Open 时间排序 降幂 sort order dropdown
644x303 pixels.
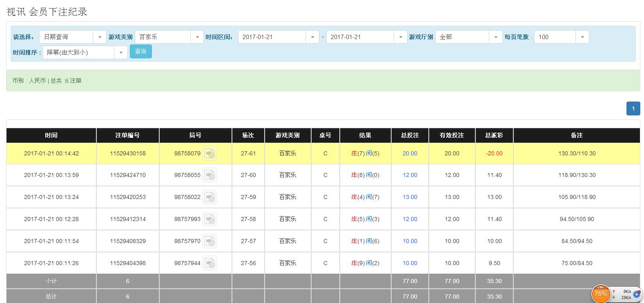(85, 53)
